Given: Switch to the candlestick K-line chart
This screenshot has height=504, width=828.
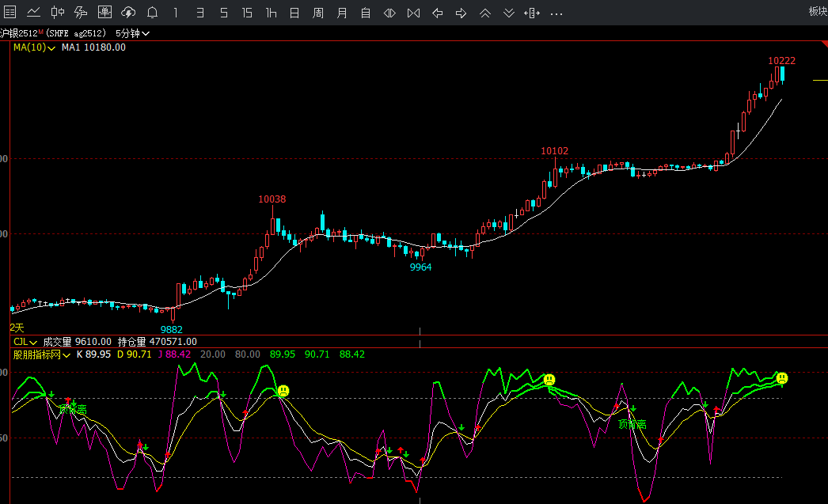Looking at the screenshot, I should click(x=58, y=12).
